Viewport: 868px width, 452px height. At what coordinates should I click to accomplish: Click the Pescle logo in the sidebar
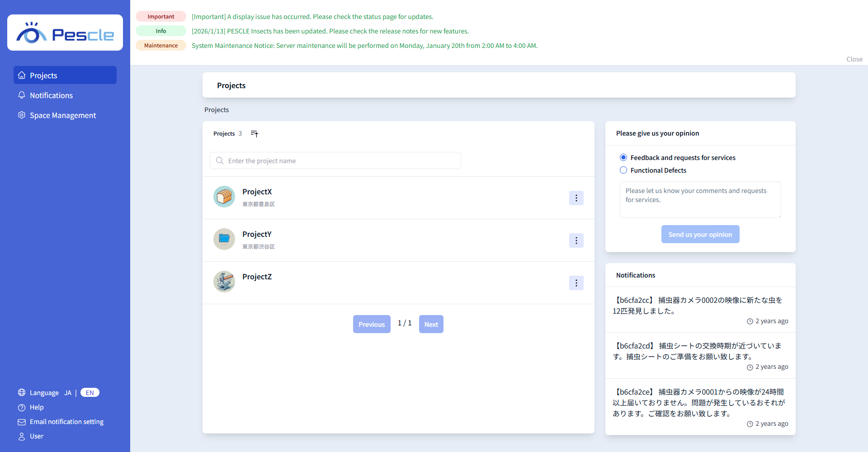pyautogui.click(x=65, y=33)
